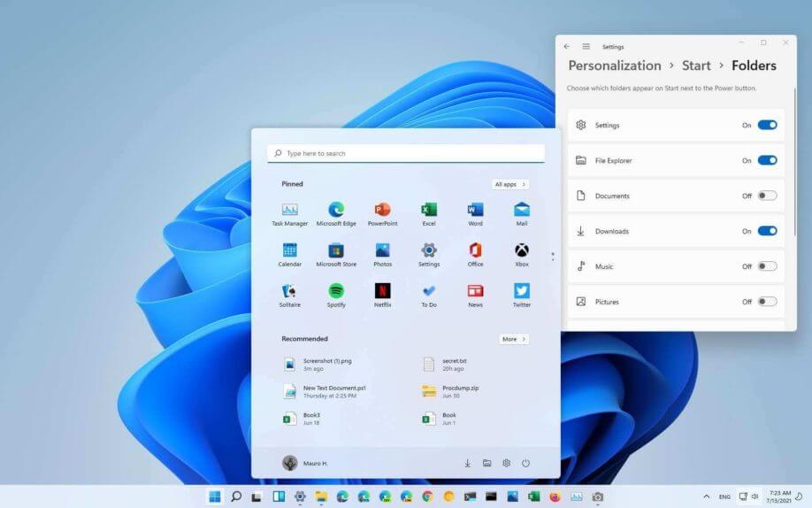Open the recommended Book workbook from Jun 1
The height and width of the screenshot is (508, 812).
tap(439, 419)
